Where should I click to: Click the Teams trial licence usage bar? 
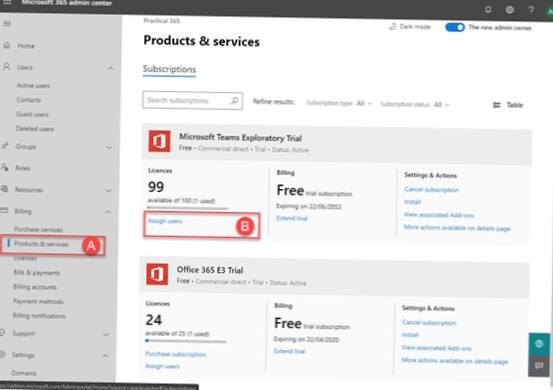point(188,208)
